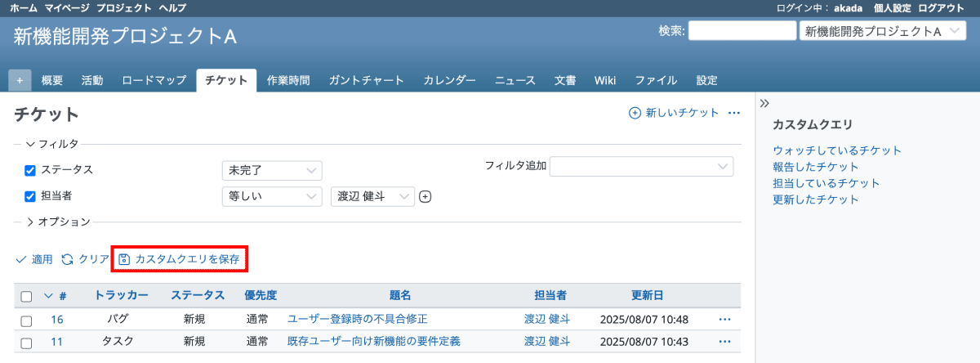
Task: Click the 検索 search input field
Action: pos(742,31)
